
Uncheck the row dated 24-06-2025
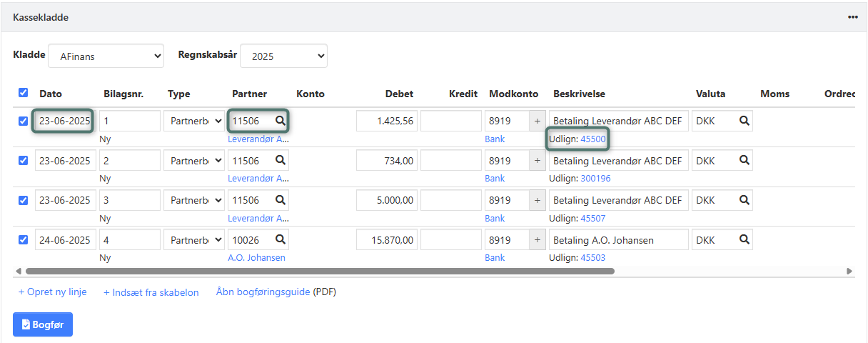24,239
